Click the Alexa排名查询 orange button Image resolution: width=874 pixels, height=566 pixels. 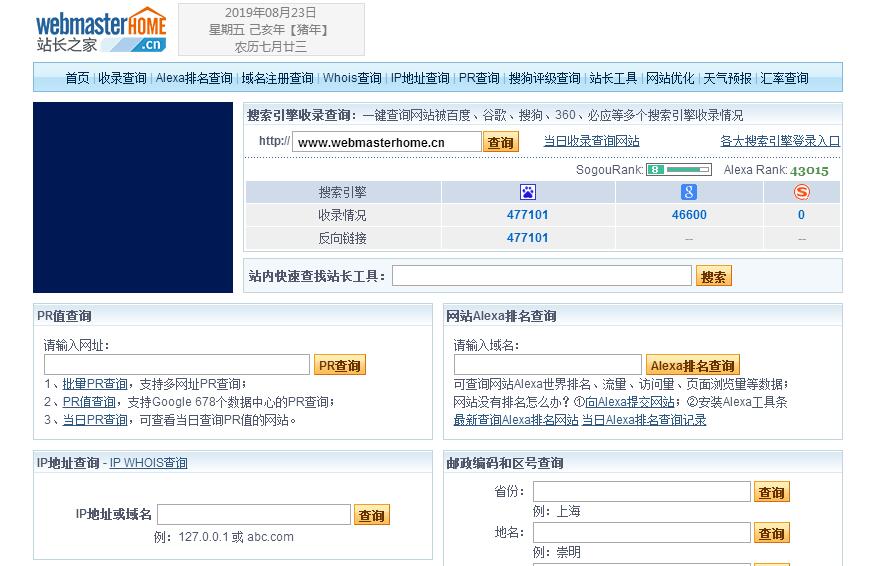click(x=693, y=365)
